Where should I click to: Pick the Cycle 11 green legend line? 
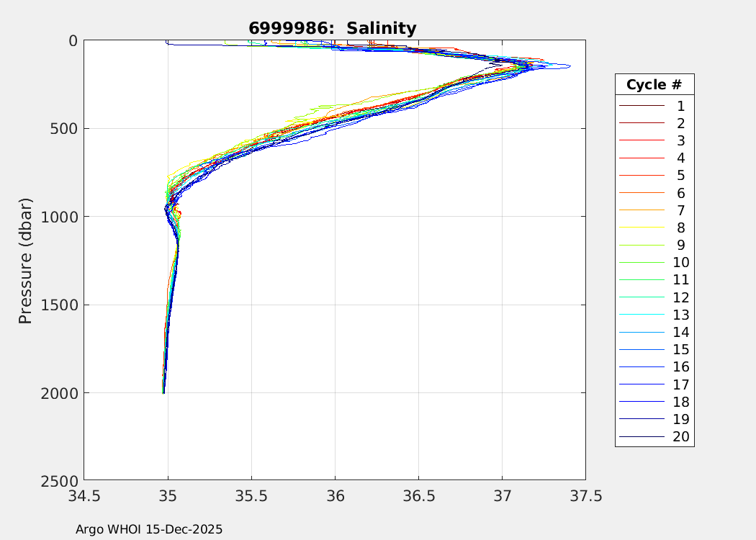(641, 280)
